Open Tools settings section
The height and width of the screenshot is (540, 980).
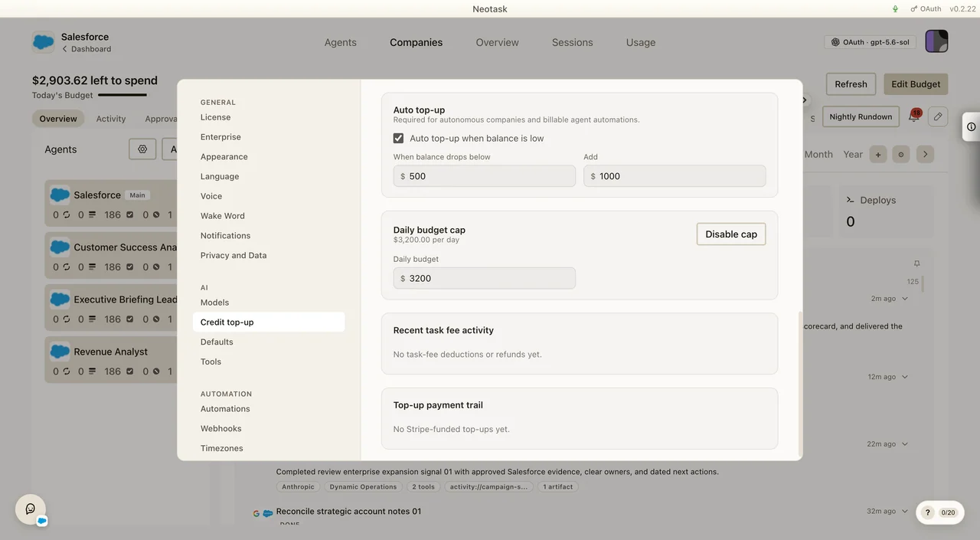pos(268,362)
